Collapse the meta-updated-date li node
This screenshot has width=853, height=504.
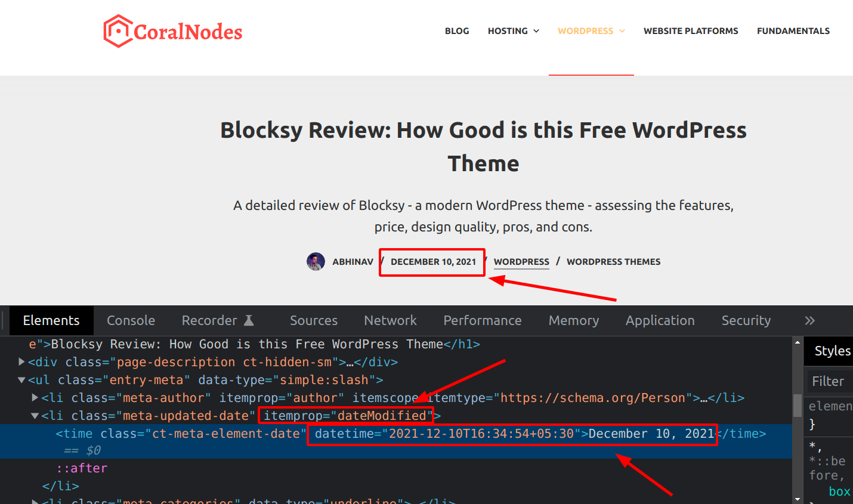(35, 416)
